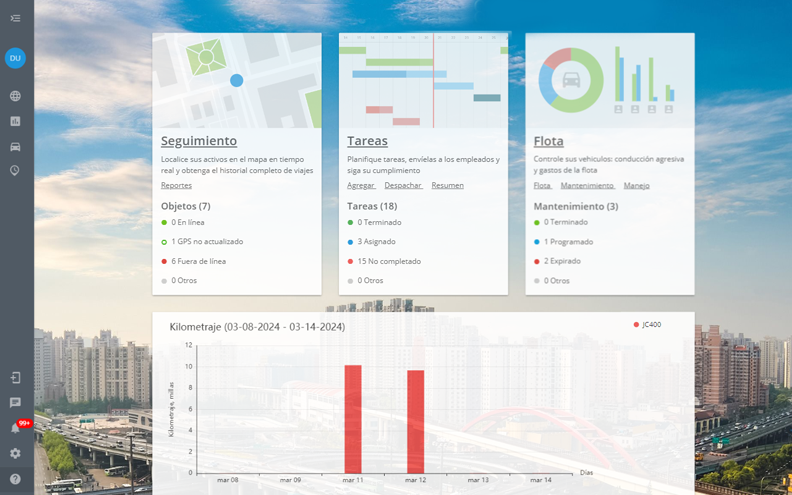Open the Seguimiento heading link
Viewport: 792px width, 495px height.
point(199,141)
